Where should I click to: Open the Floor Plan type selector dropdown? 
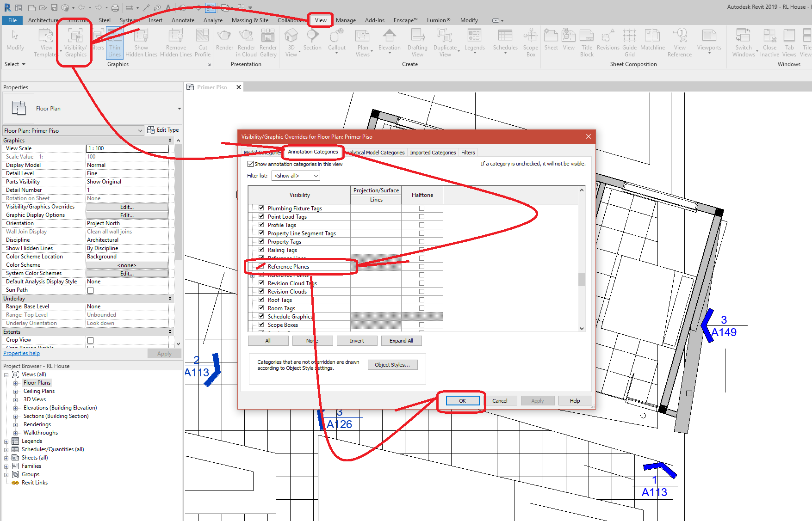point(179,109)
